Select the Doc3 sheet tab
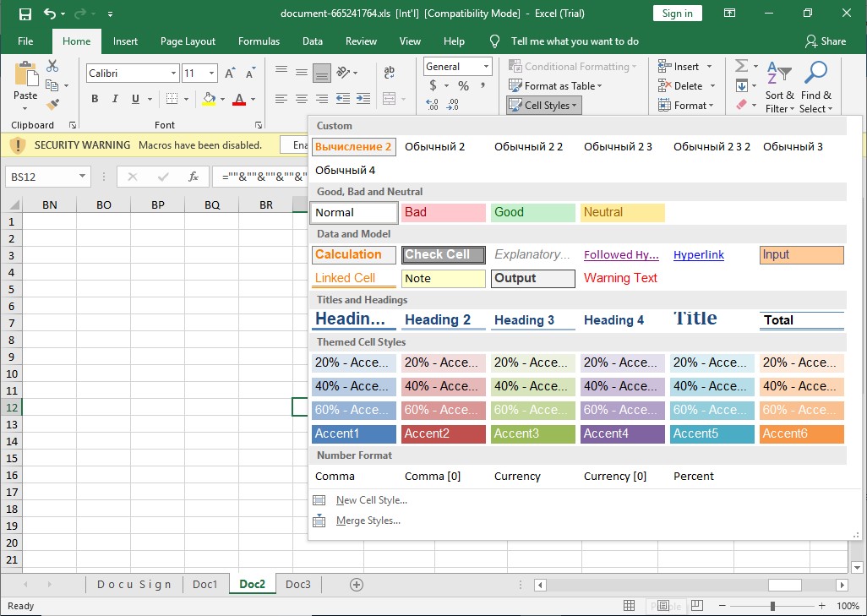 [297, 585]
